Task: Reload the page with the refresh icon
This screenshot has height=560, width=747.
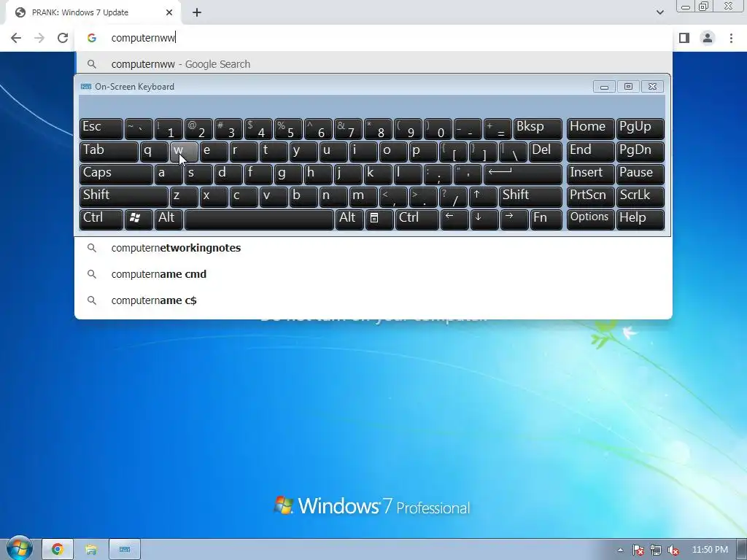Action: pyautogui.click(x=63, y=38)
